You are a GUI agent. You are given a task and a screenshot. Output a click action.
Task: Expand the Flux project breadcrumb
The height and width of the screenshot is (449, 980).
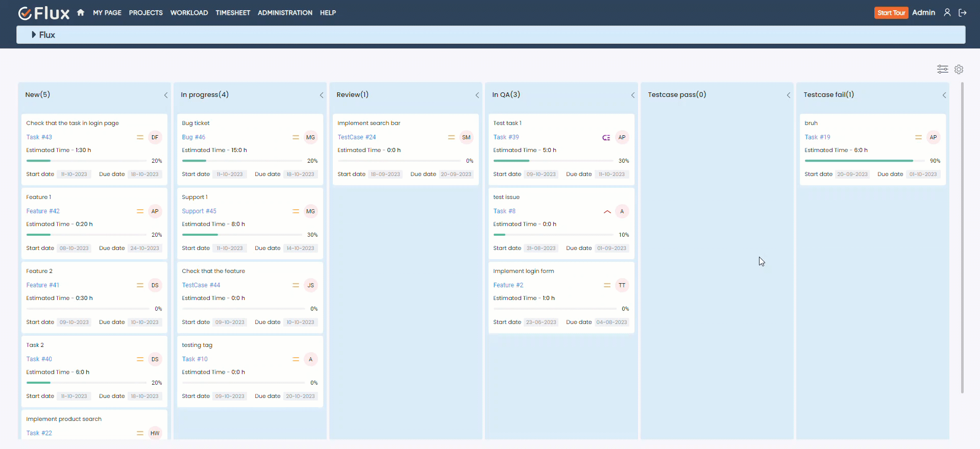point(34,35)
